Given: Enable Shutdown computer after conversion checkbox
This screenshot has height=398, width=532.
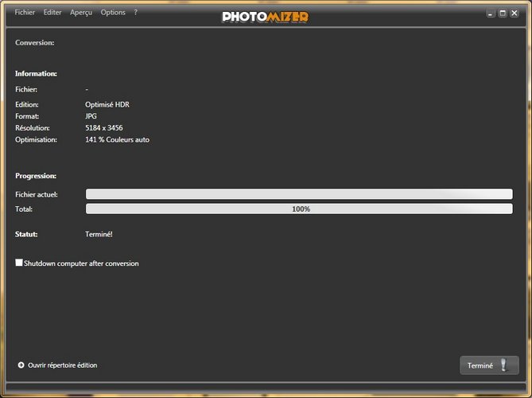Looking at the screenshot, I should pyautogui.click(x=20, y=263).
